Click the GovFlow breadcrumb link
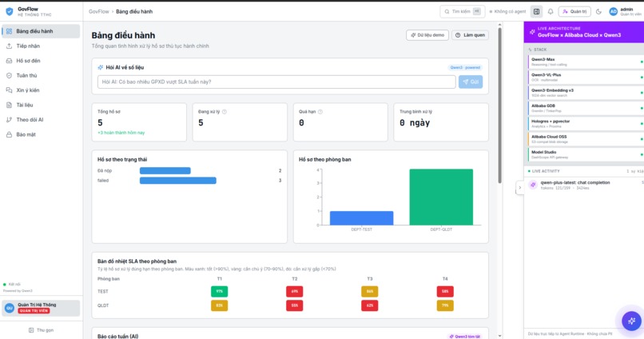This screenshot has width=644, height=339. [x=99, y=11]
